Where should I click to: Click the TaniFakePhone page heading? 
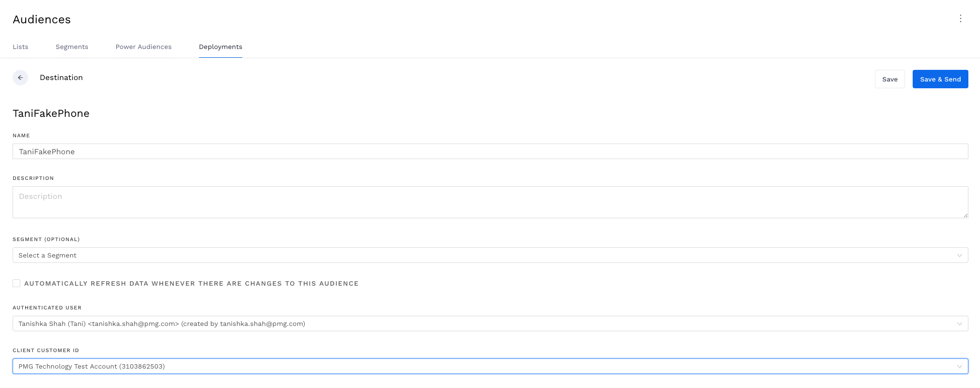(x=50, y=113)
